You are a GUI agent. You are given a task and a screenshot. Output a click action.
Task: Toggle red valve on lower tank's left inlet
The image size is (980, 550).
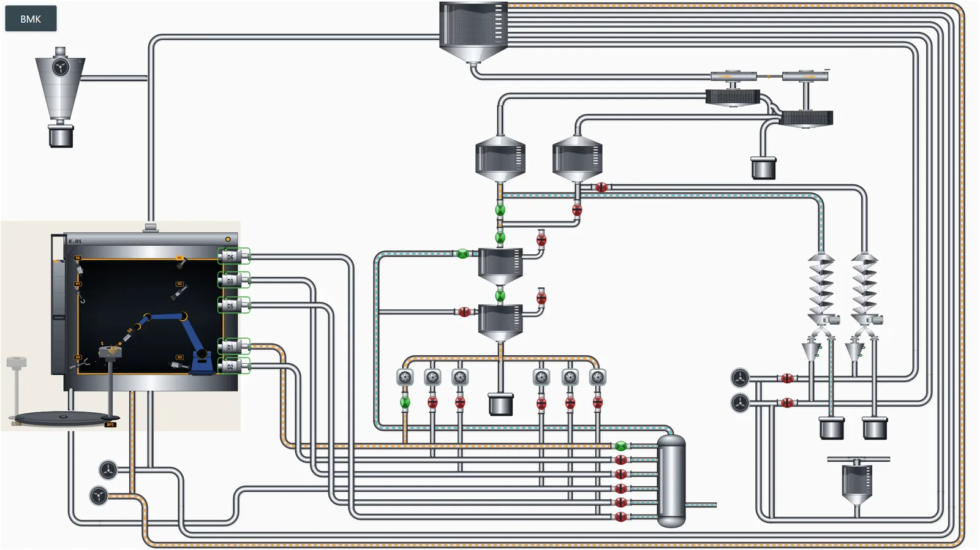pos(464,312)
